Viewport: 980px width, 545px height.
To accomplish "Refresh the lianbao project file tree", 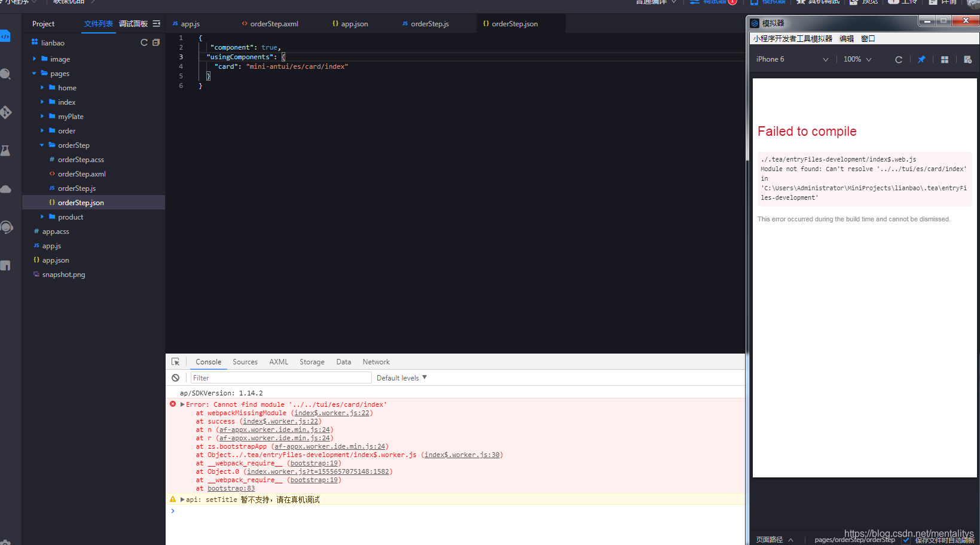I will (x=144, y=42).
